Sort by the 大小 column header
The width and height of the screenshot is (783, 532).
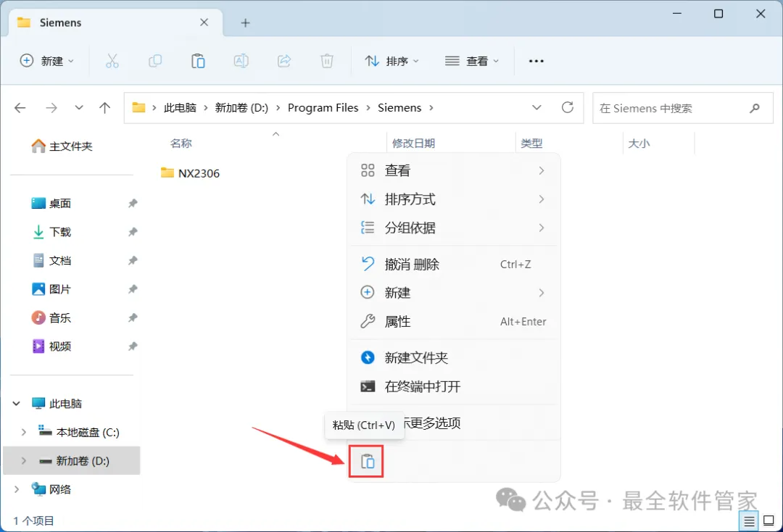(x=639, y=144)
